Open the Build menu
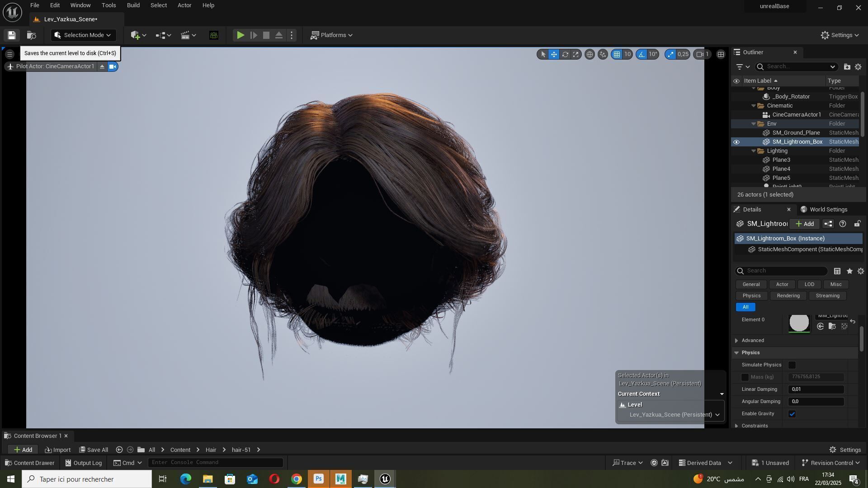The width and height of the screenshot is (868, 488). [x=133, y=5]
